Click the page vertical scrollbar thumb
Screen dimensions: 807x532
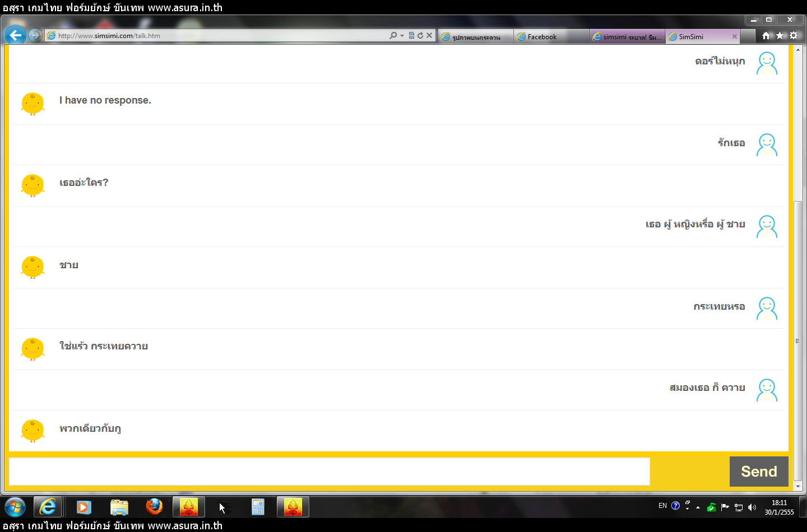(x=797, y=340)
